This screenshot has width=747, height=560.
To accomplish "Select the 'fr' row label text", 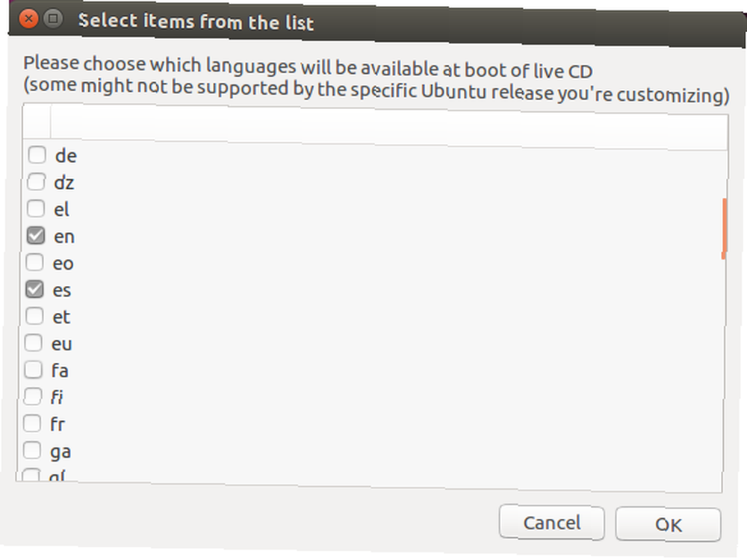I will 58,424.
